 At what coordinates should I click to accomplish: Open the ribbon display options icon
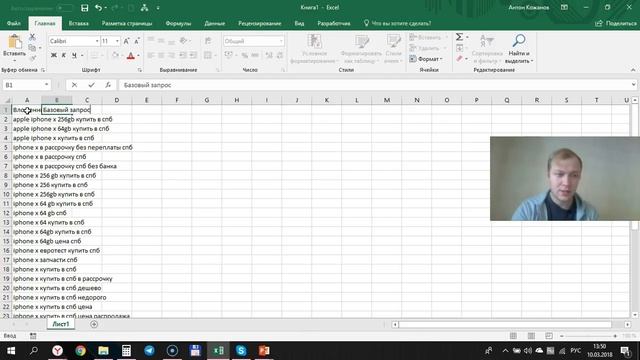(564, 7)
